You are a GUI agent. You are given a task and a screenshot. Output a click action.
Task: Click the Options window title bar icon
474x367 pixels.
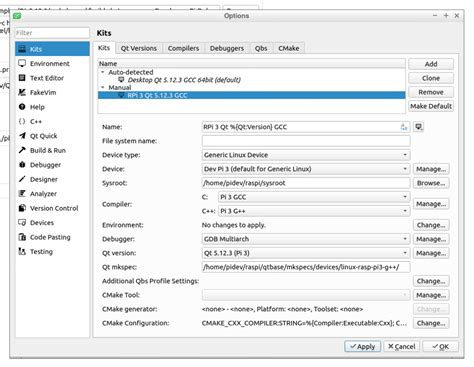point(17,16)
